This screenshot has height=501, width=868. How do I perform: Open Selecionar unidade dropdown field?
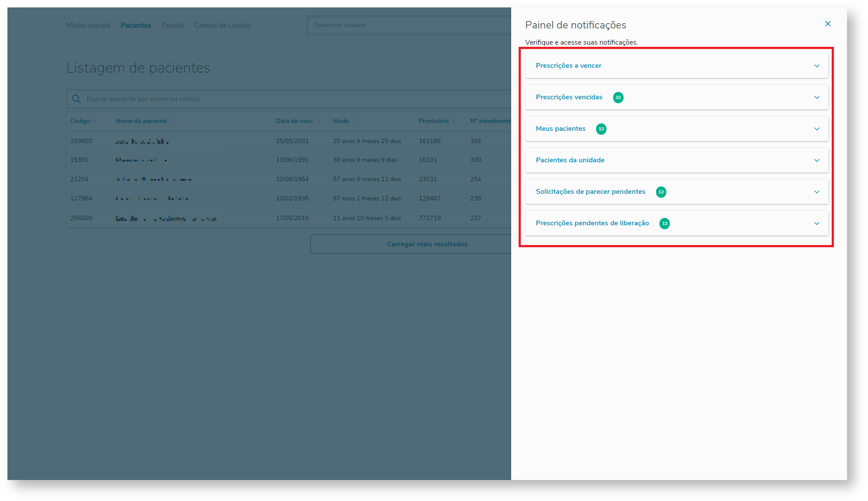click(409, 25)
